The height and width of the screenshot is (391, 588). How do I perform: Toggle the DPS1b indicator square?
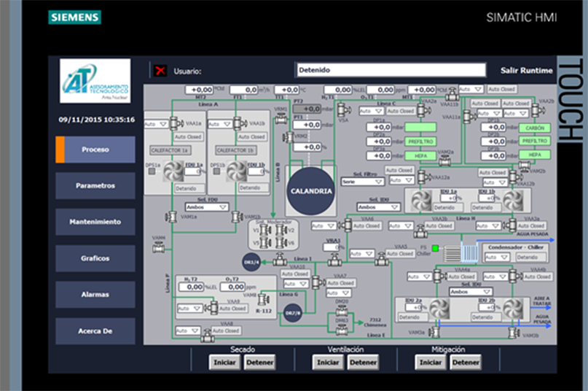pos(216,171)
